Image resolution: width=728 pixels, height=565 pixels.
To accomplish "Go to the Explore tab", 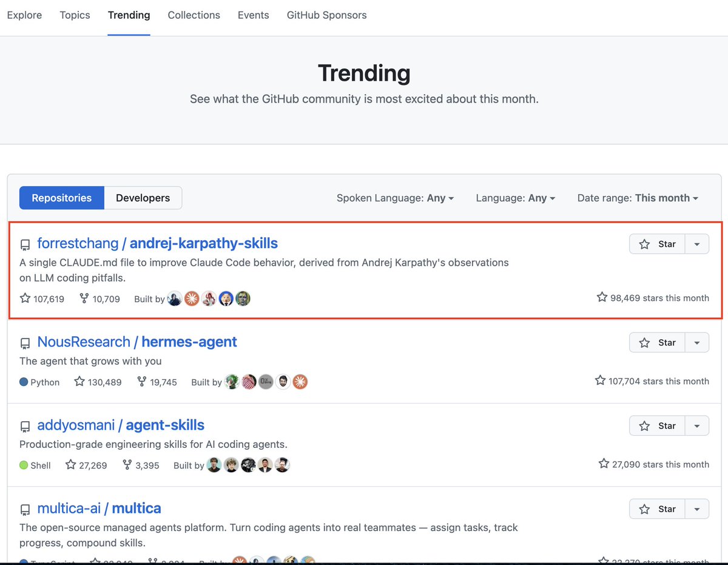I will pos(24,15).
